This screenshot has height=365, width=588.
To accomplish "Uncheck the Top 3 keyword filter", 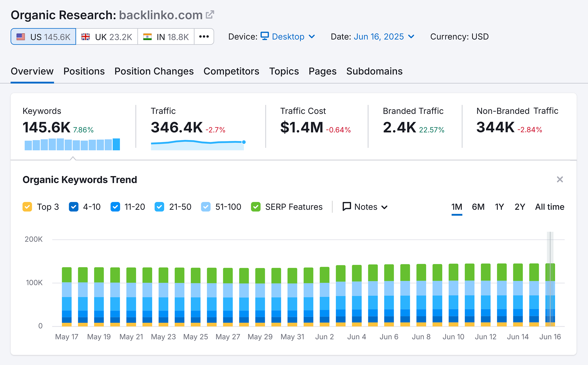I will pos(27,207).
